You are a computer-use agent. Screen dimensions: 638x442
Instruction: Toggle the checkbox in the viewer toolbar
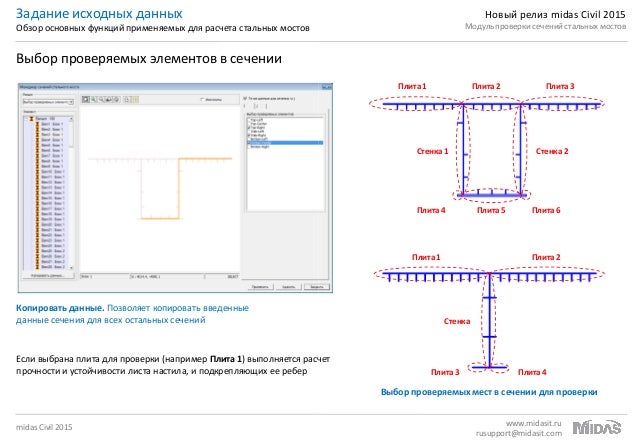tap(203, 99)
